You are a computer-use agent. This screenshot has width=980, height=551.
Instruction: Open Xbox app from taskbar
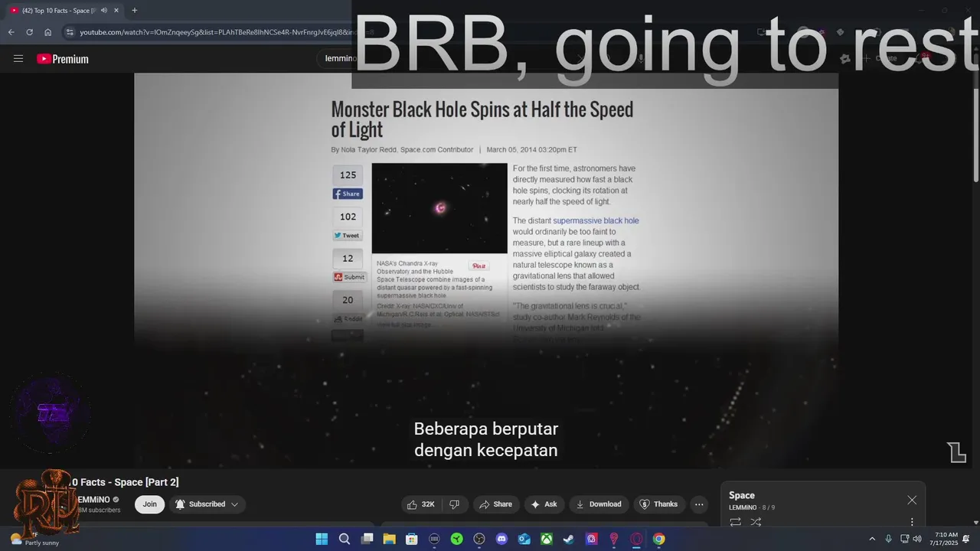click(547, 539)
